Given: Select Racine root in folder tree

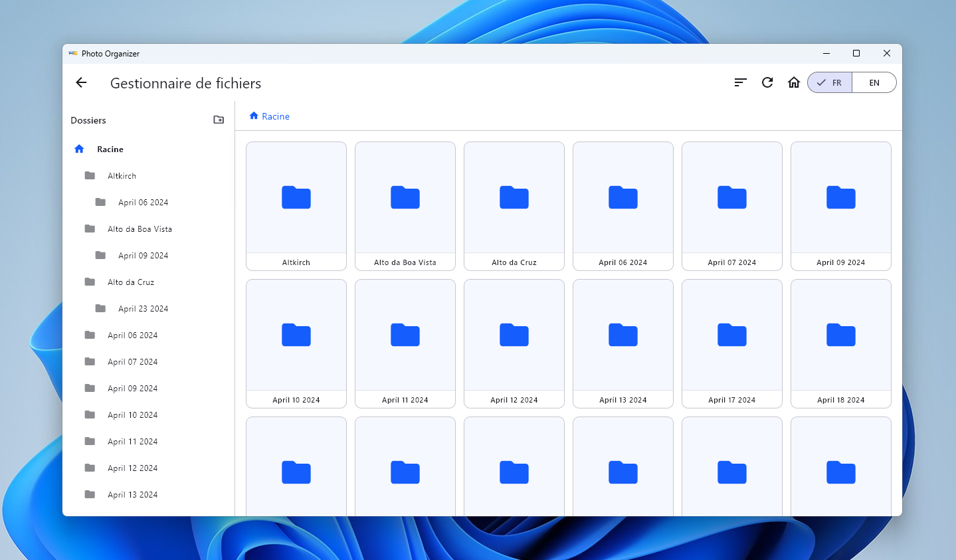Looking at the screenshot, I should [x=110, y=149].
